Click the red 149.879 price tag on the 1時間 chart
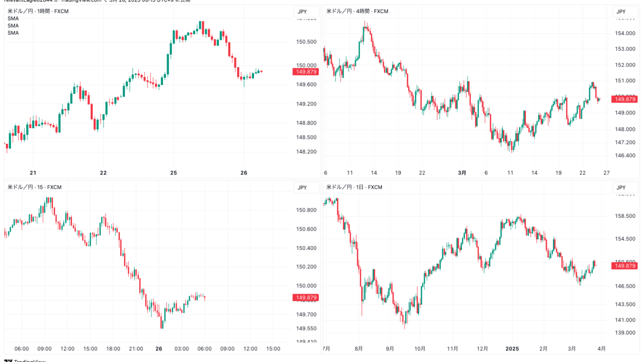Screen dimensions: 644x362 306,72
